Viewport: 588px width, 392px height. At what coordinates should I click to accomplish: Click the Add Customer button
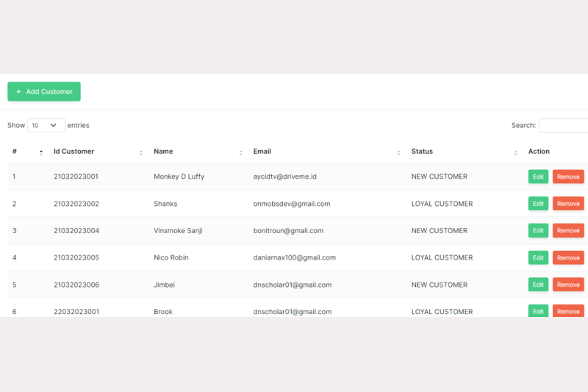[44, 92]
